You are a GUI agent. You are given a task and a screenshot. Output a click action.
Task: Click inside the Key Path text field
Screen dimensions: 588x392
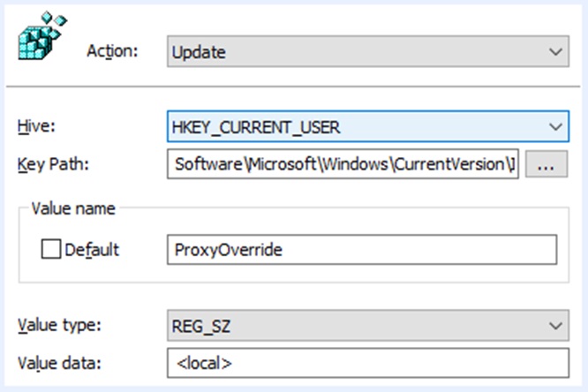(x=344, y=163)
